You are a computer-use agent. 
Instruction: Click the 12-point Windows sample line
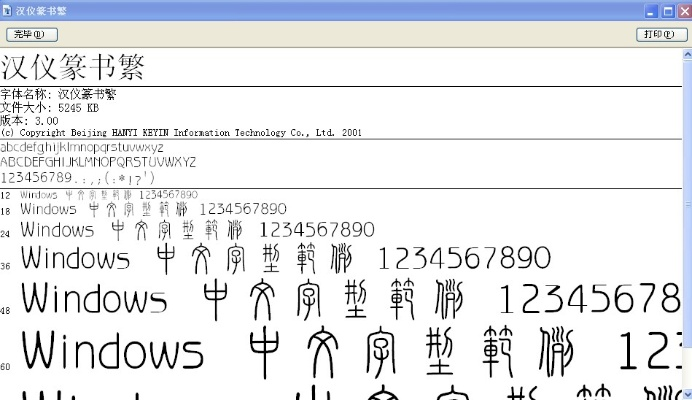coord(108,194)
